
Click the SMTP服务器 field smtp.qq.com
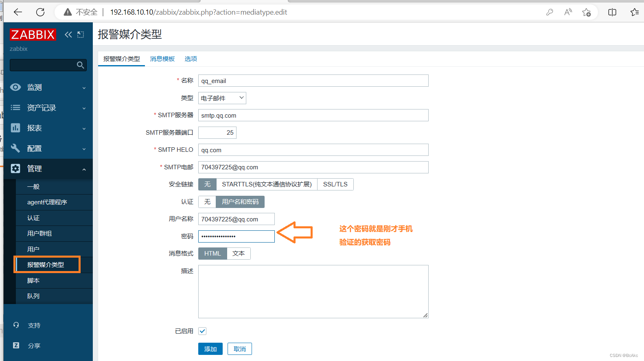(x=313, y=115)
